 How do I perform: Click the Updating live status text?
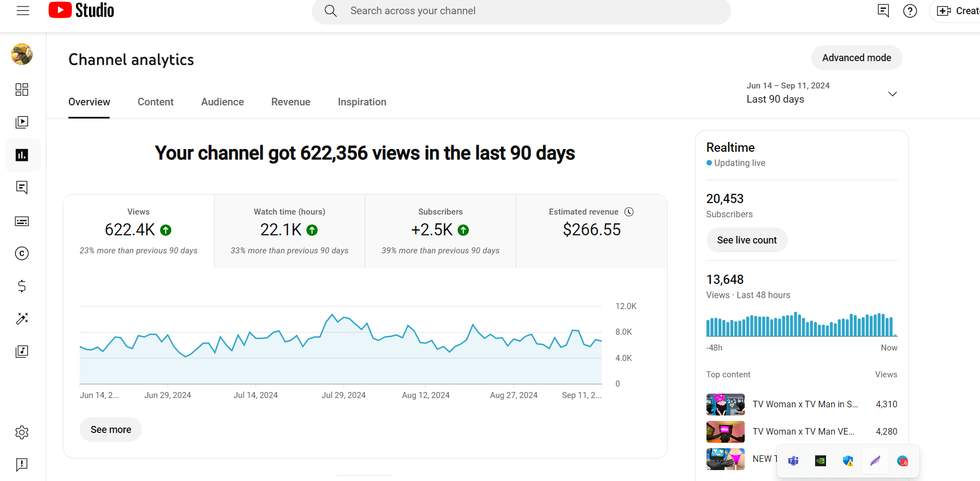pyautogui.click(x=740, y=163)
